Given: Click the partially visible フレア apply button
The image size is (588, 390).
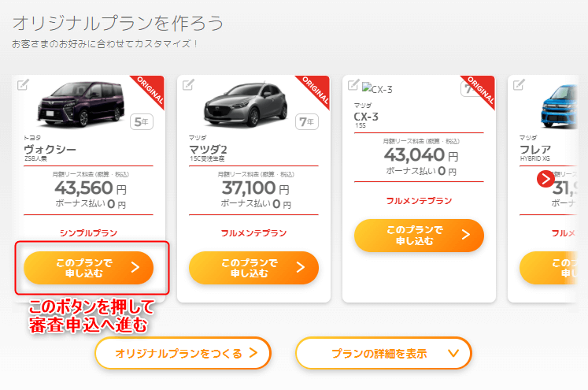Looking at the screenshot, I should point(549,268).
